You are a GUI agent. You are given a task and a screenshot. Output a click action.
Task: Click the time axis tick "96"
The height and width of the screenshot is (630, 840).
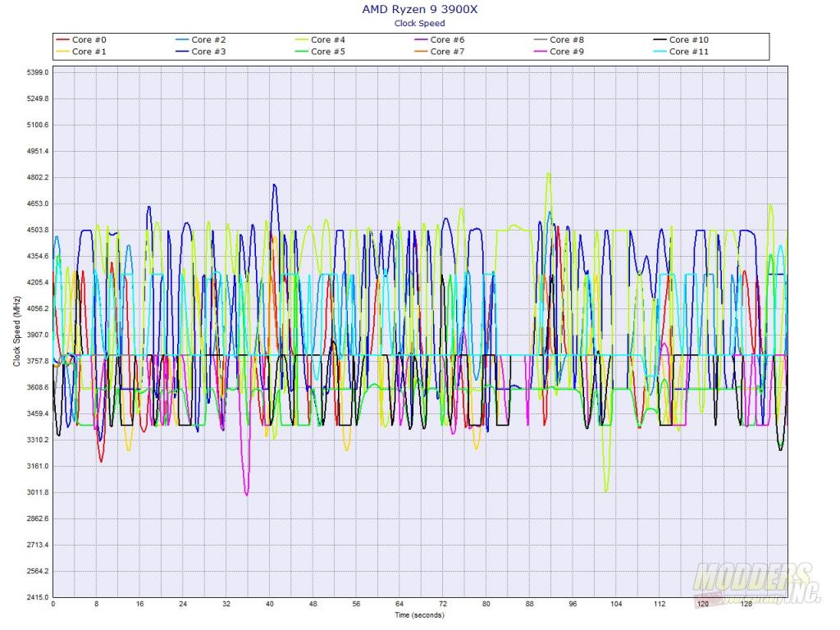[x=573, y=604]
